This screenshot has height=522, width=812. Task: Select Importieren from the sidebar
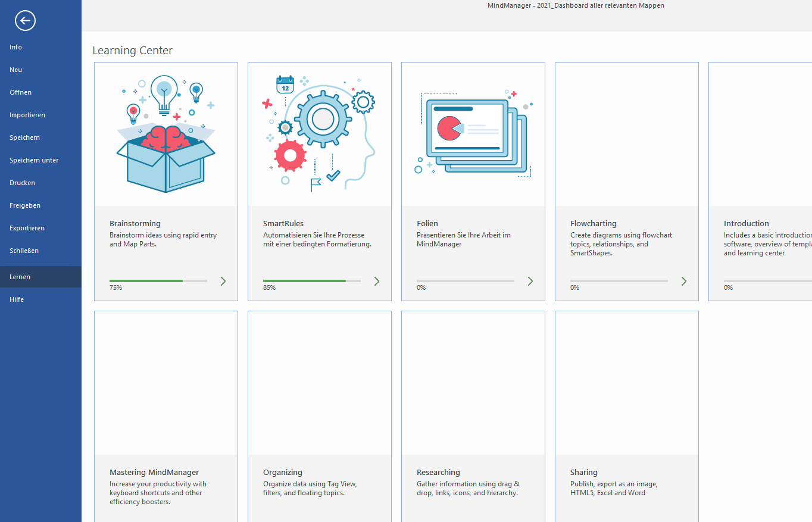click(x=27, y=115)
